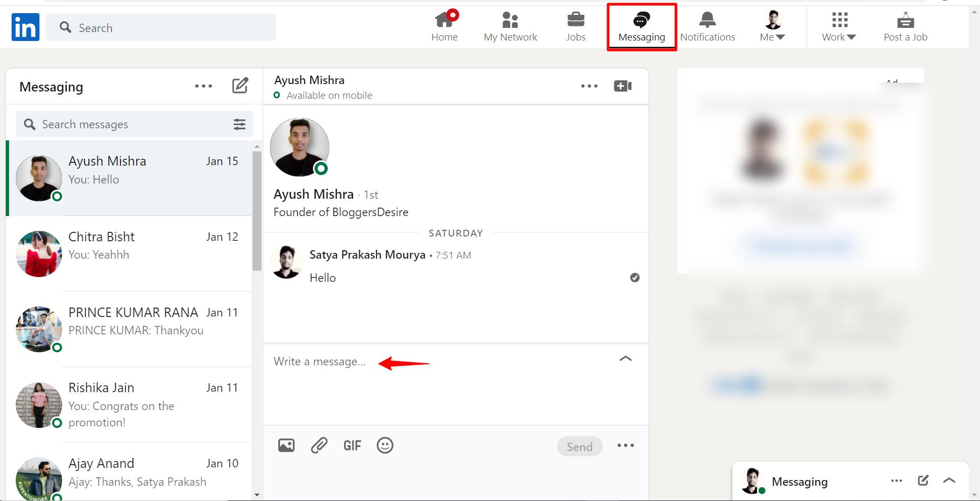
Task: Open the My Network tab
Action: coord(510,27)
